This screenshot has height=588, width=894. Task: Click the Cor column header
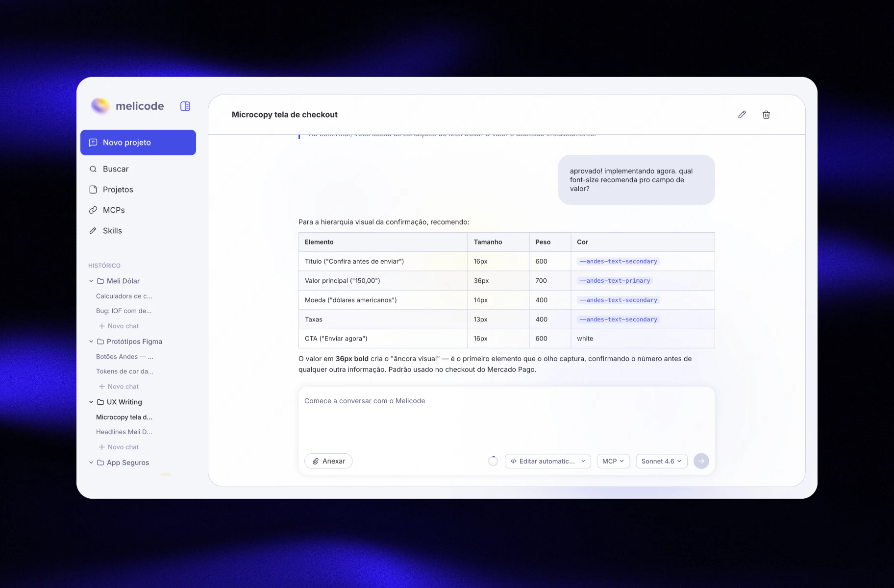point(643,242)
